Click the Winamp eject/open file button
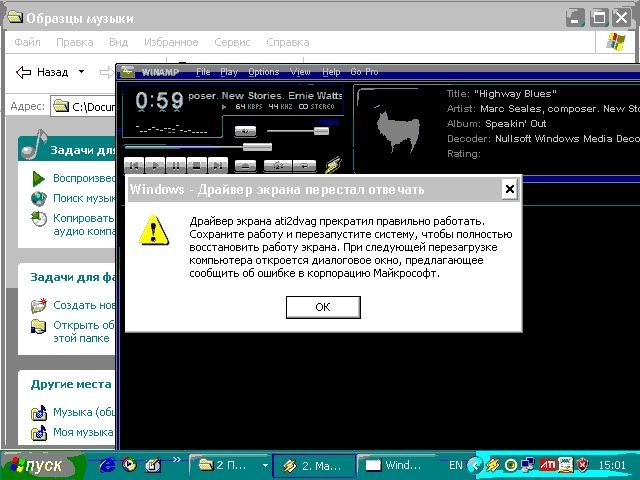This screenshot has width=640, height=480. pos(246,165)
